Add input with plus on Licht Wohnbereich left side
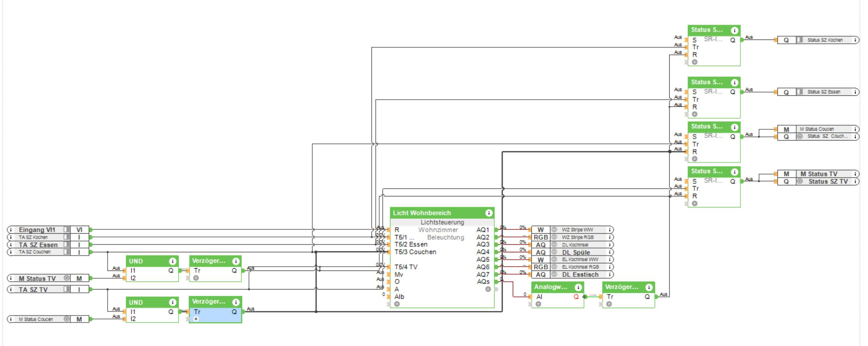The width and height of the screenshot is (868, 346). (397, 304)
